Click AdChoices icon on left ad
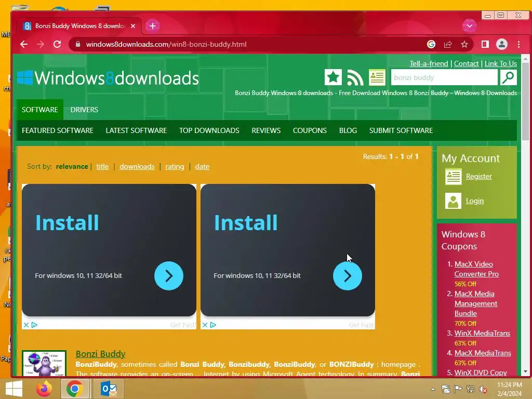 tap(34, 325)
